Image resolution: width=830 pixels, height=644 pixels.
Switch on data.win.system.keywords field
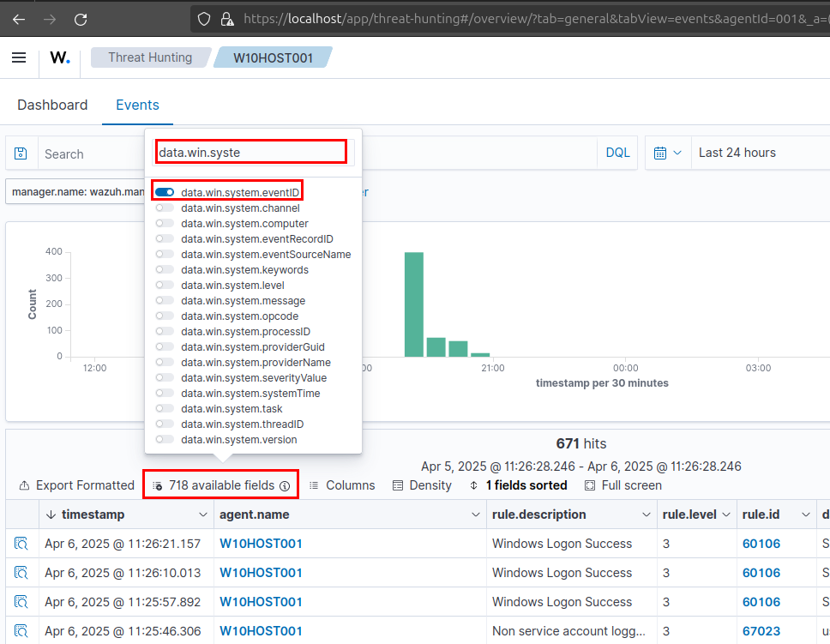click(x=165, y=269)
